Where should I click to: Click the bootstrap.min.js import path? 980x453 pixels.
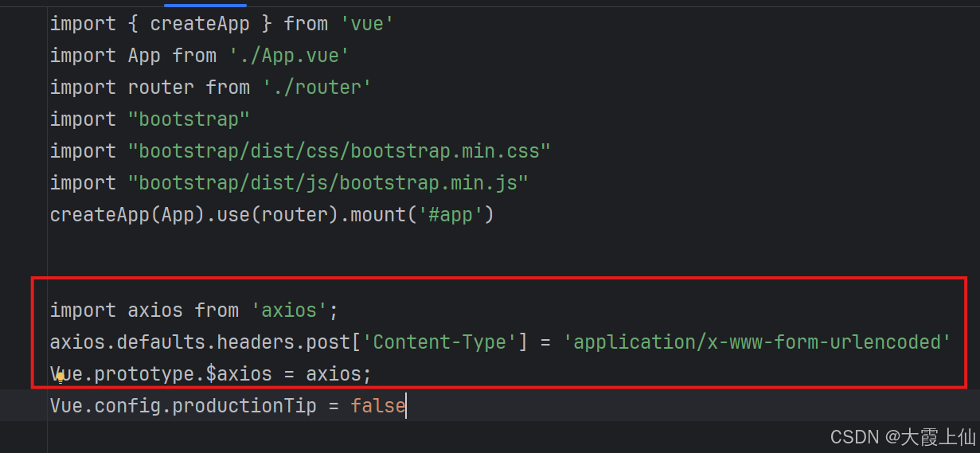coord(328,183)
